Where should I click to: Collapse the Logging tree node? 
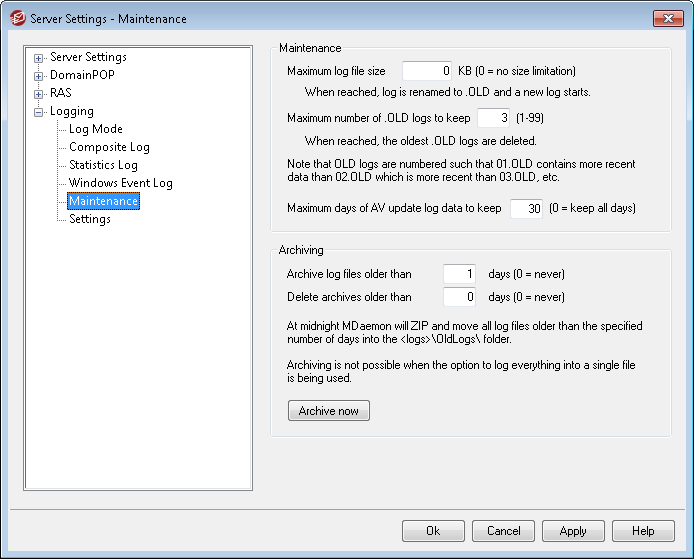click(x=39, y=112)
